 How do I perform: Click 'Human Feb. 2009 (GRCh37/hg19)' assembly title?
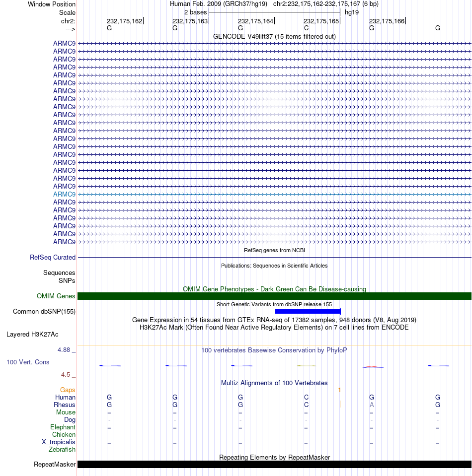(219, 4)
